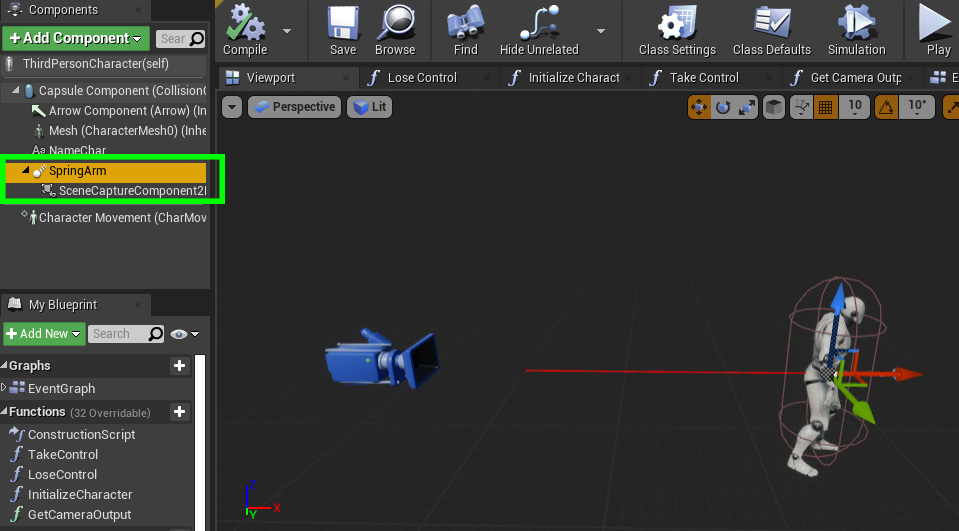The height and width of the screenshot is (531, 959).
Task: Add a new graph with the plus
Action: tap(179, 365)
